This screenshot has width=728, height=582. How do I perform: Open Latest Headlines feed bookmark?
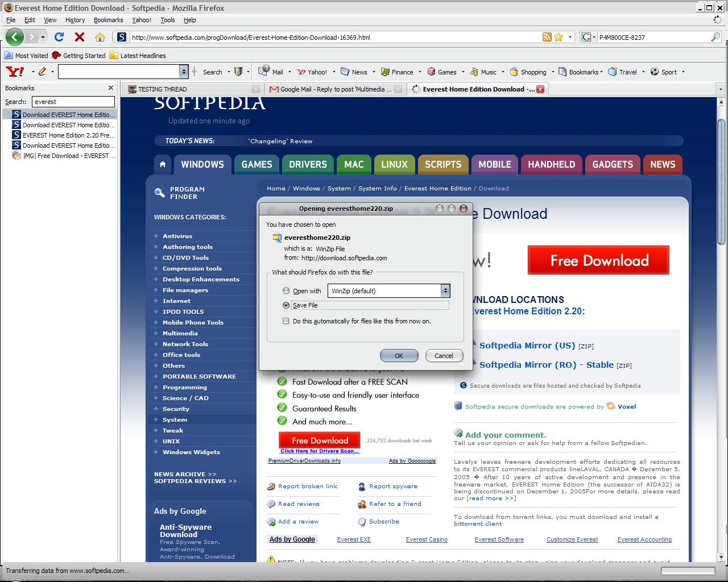coord(138,55)
